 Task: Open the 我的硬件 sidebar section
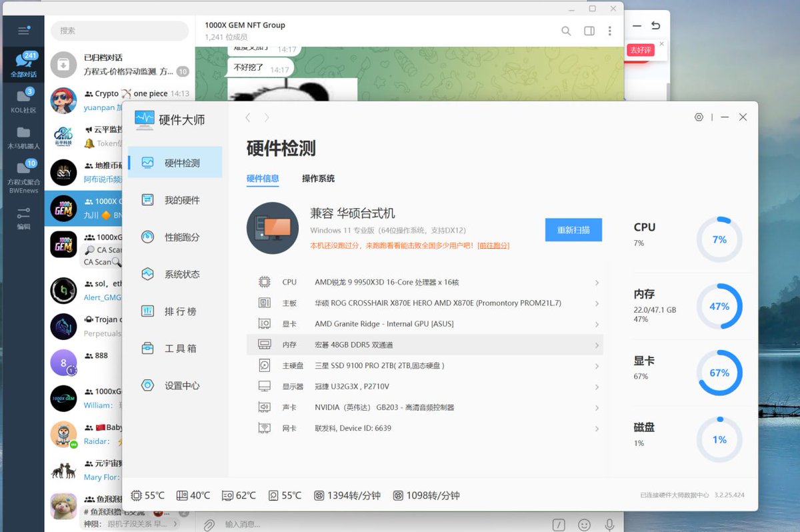tap(175, 200)
